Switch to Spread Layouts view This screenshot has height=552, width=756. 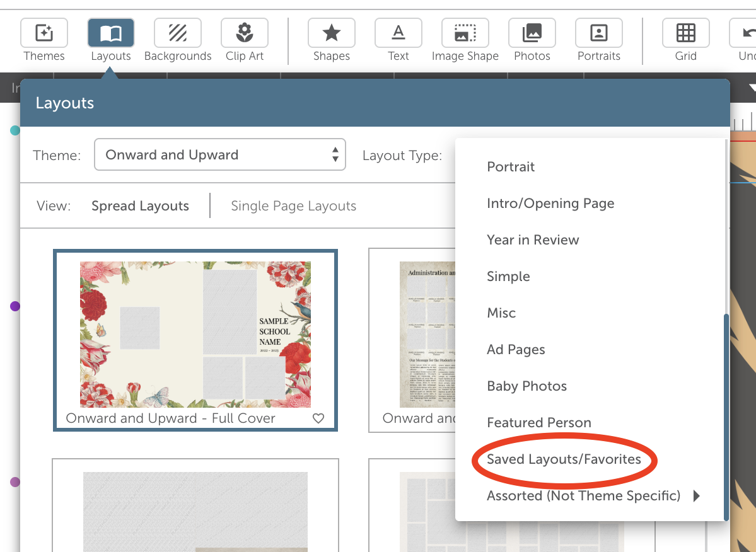point(141,206)
